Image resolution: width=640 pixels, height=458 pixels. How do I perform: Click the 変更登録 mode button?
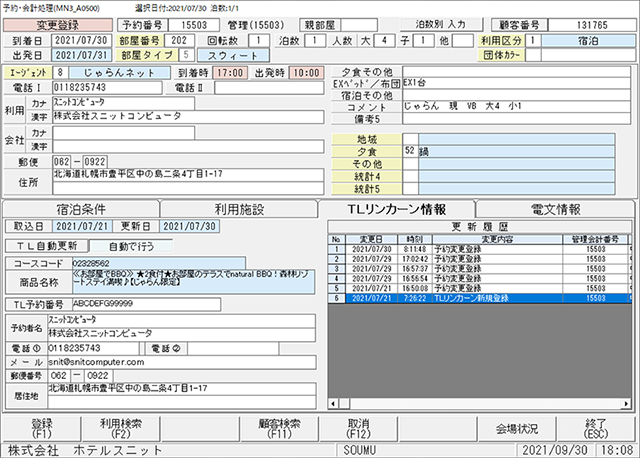(58, 25)
